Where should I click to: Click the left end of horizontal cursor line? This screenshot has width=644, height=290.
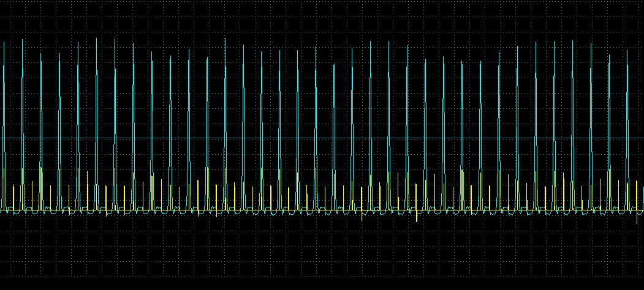(x=2, y=138)
